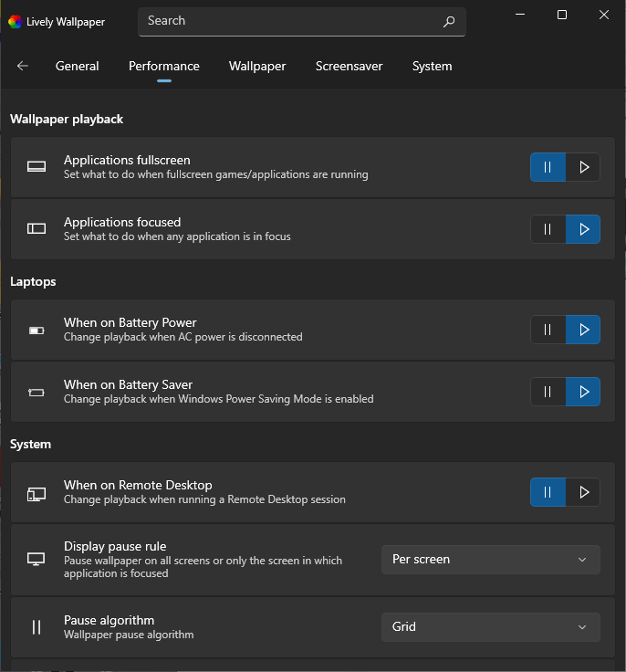This screenshot has width=626, height=672.
Task: Set Battery Power playback to play
Action: pyautogui.click(x=583, y=330)
